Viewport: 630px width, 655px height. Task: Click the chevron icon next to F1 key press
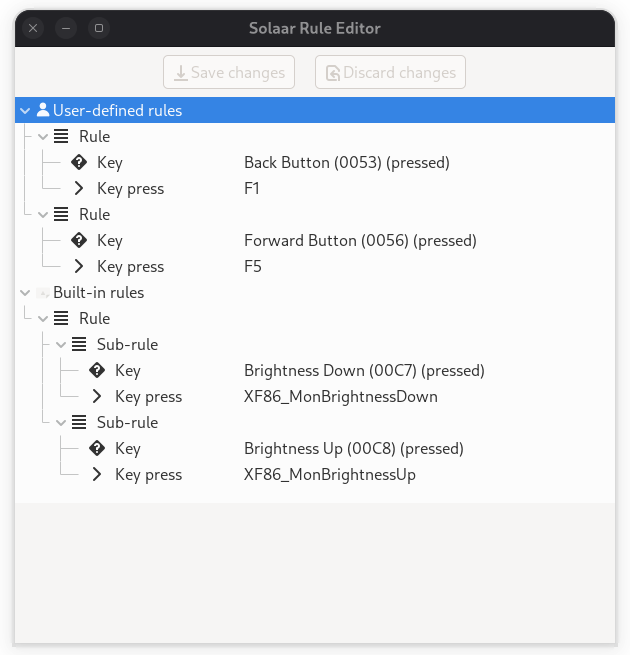tap(79, 188)
